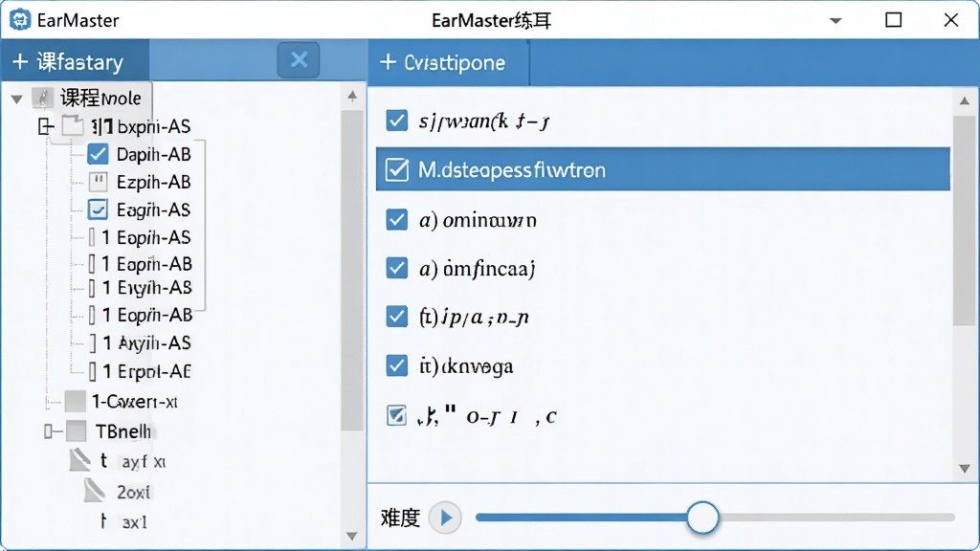Screen dimensions: 980x551
Task: Open the title bar dropdown arrow
Action: pyautogui.click(x=835, y=21)
